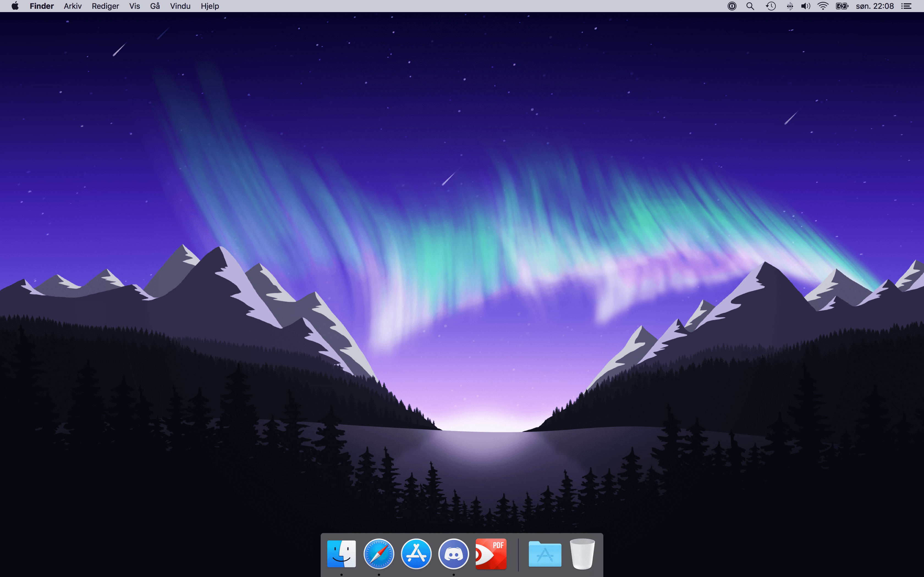Click the søn. 22:08 clock
Screen dimensions: 924x577
tap(875, 6)
